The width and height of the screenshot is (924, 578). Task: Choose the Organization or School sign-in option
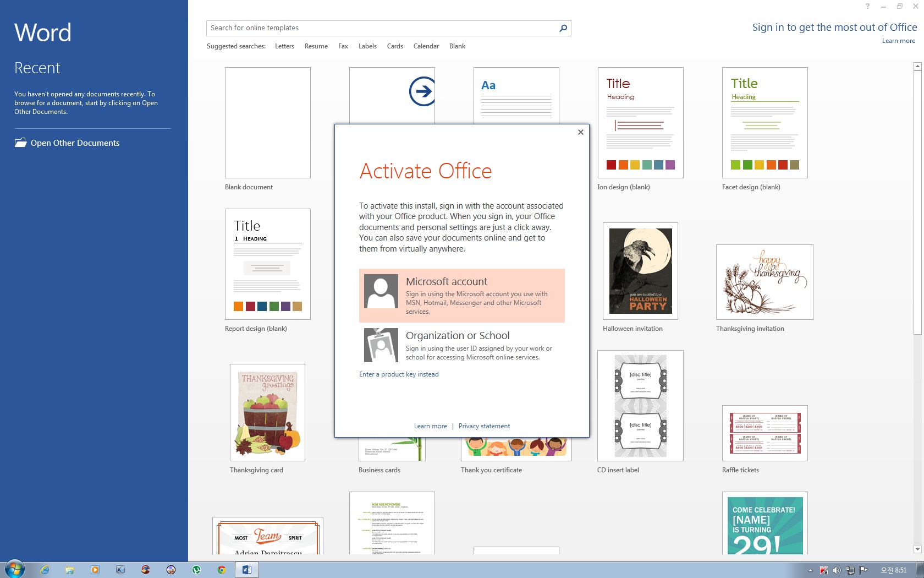coord(462,345)
